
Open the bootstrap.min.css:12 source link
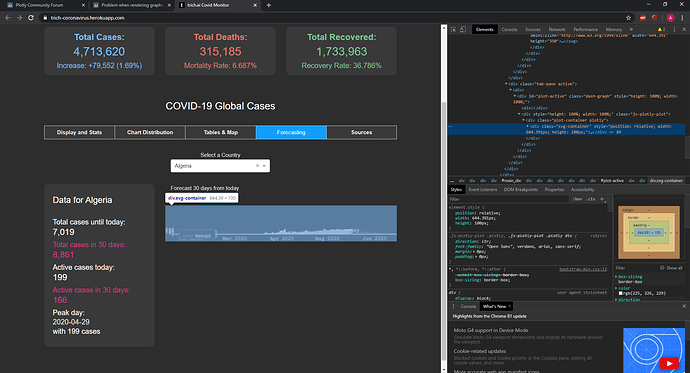(583, 269)
